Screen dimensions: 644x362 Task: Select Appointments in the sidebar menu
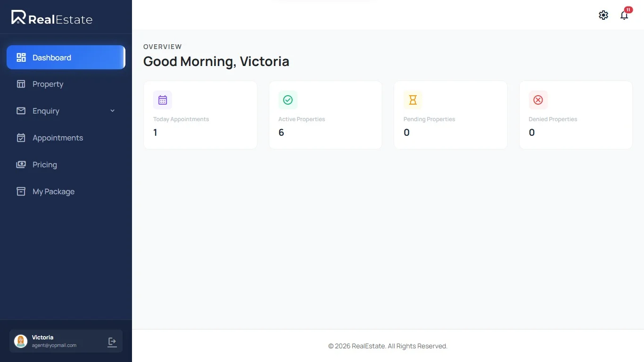point(58,138)
